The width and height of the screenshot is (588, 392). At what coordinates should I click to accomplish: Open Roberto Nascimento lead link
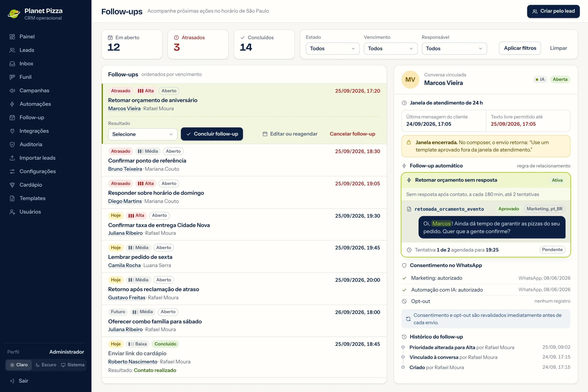click(133, 362)
